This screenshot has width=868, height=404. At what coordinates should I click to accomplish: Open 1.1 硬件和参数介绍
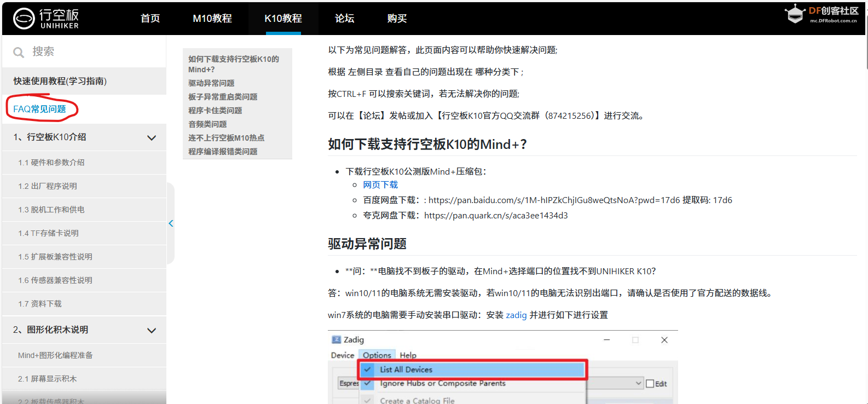point(84,163)
